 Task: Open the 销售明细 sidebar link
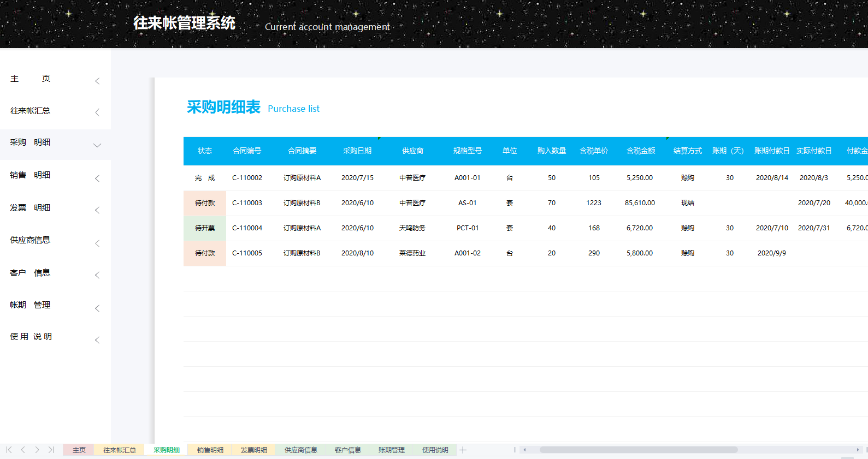click(31, 175)
